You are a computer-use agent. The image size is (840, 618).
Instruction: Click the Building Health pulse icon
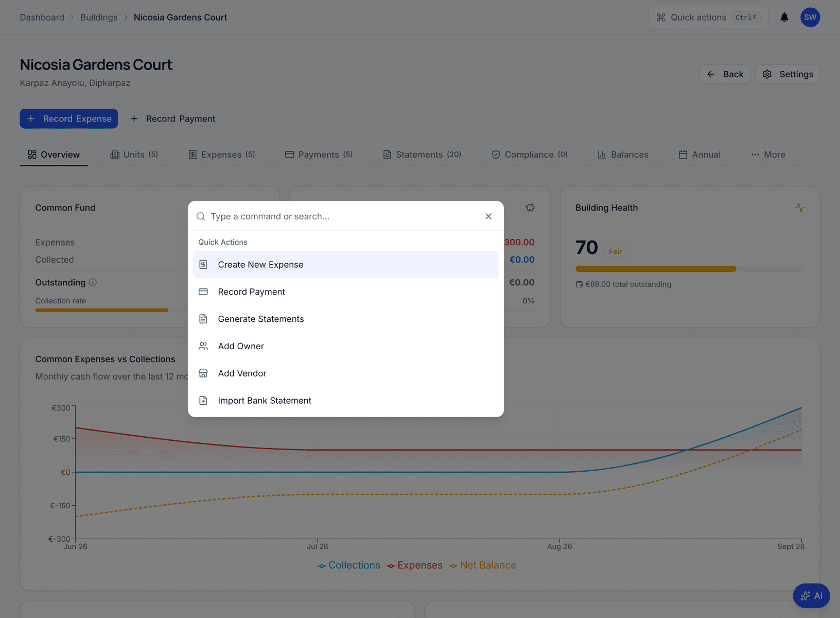pos(799,208)
